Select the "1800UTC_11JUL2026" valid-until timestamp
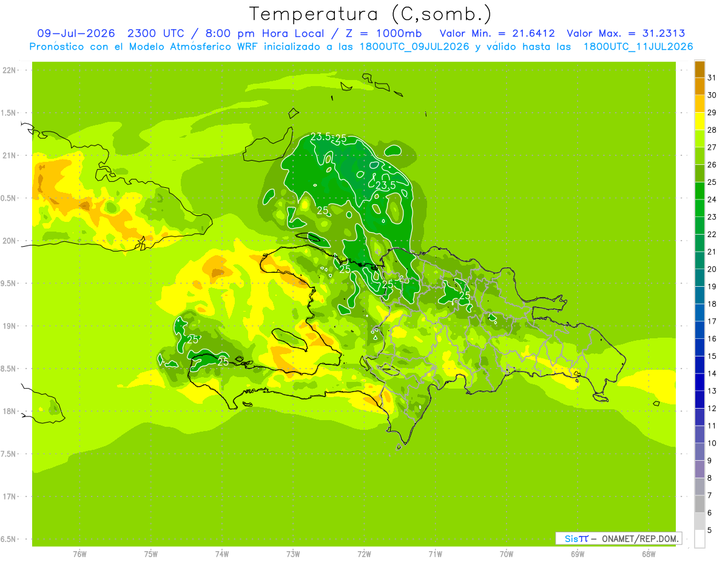728x562 pixels. tap(638, 47)
